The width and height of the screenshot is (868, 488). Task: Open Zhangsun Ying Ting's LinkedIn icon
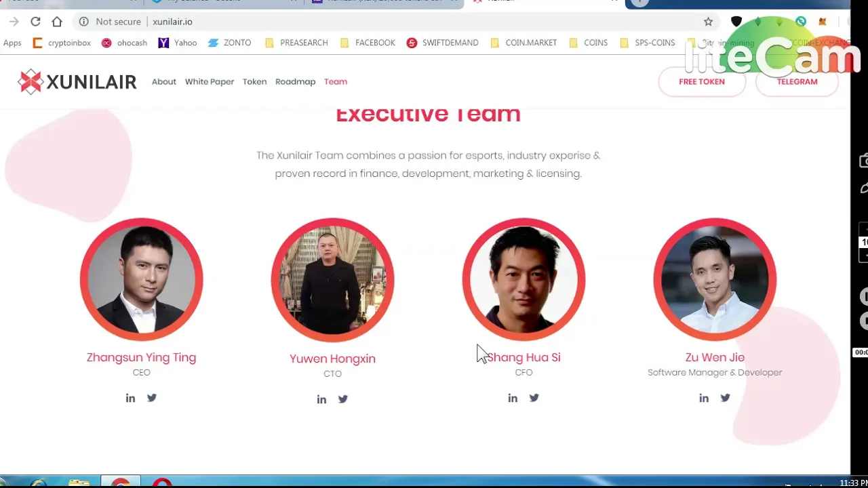(x=130, y=399)
